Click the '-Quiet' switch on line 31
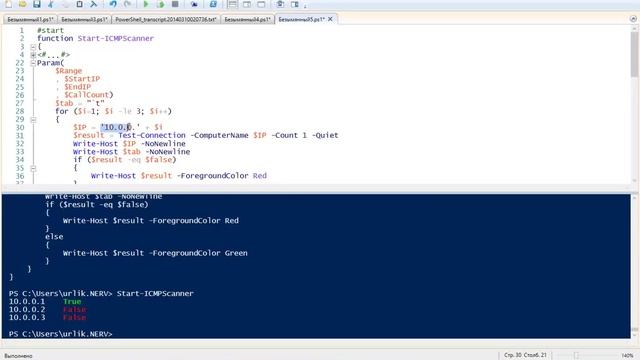640x360 pixels. tap(325, 135)
